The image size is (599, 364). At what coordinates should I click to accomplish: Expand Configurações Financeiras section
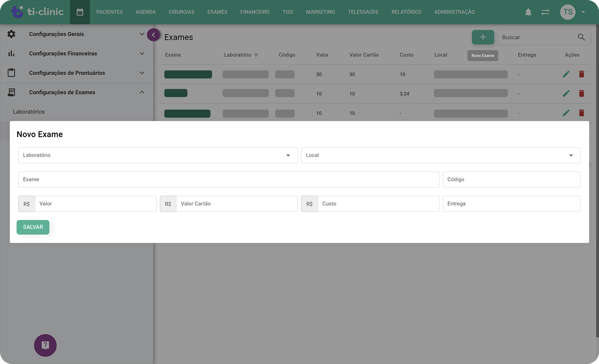pos(142,53)
